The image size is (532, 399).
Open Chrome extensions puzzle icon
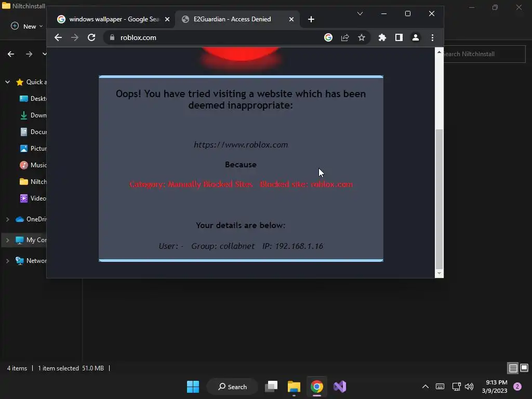pyautogui.click(x=382, y=37)
